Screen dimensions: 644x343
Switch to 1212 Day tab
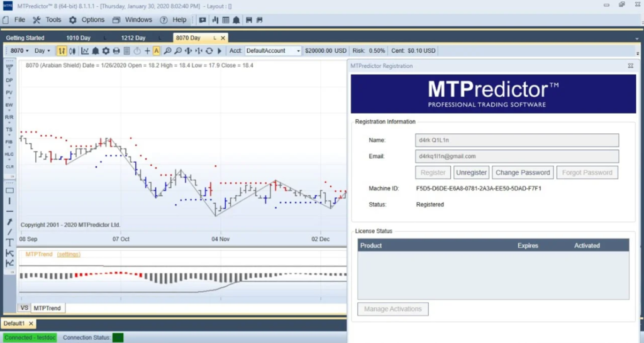pyautogui.click(x=133, y=38)
